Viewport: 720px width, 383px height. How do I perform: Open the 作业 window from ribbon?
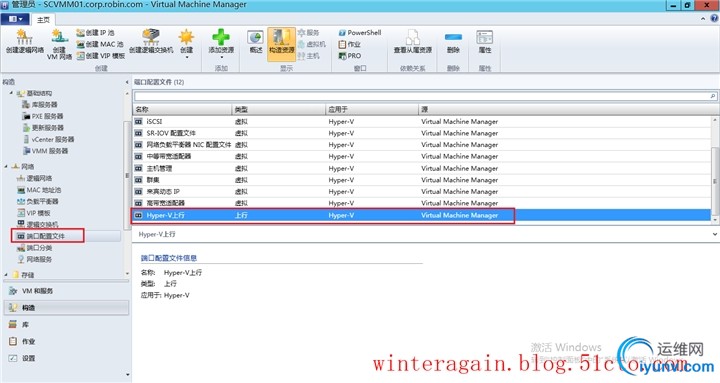(349, 44)
